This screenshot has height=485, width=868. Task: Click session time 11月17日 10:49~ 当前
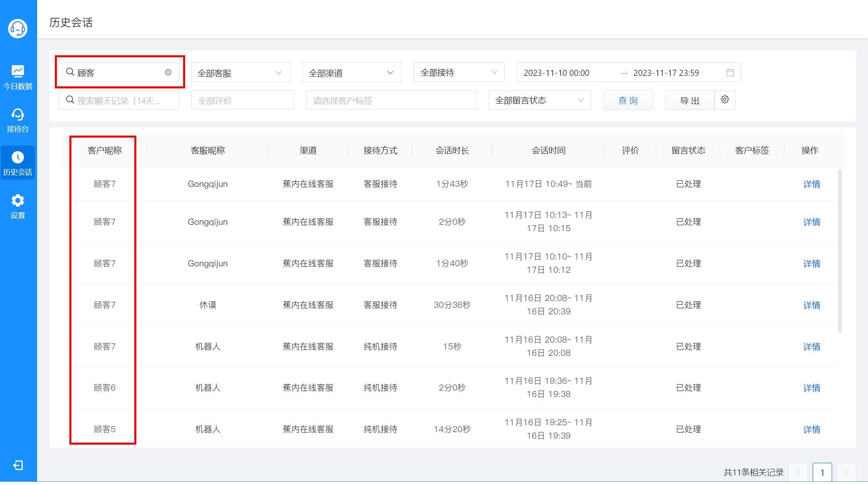tap(549, 184)
